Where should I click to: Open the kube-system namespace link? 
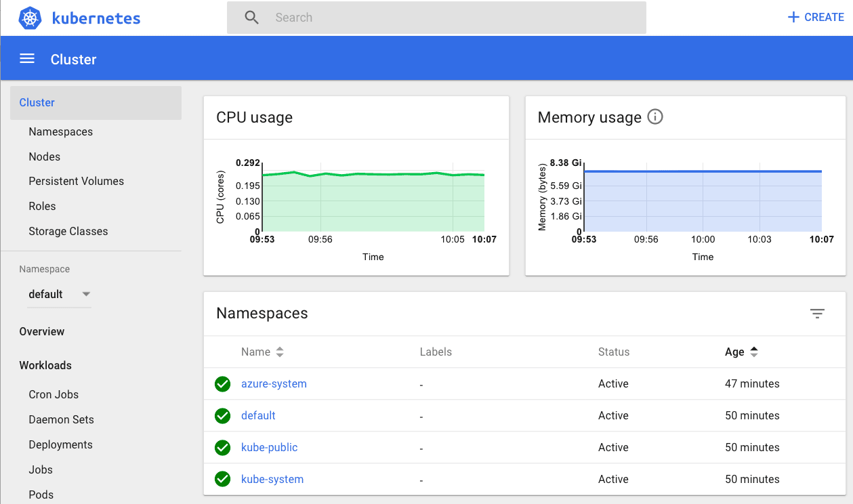pyautogui.click(x=272, y=480)
